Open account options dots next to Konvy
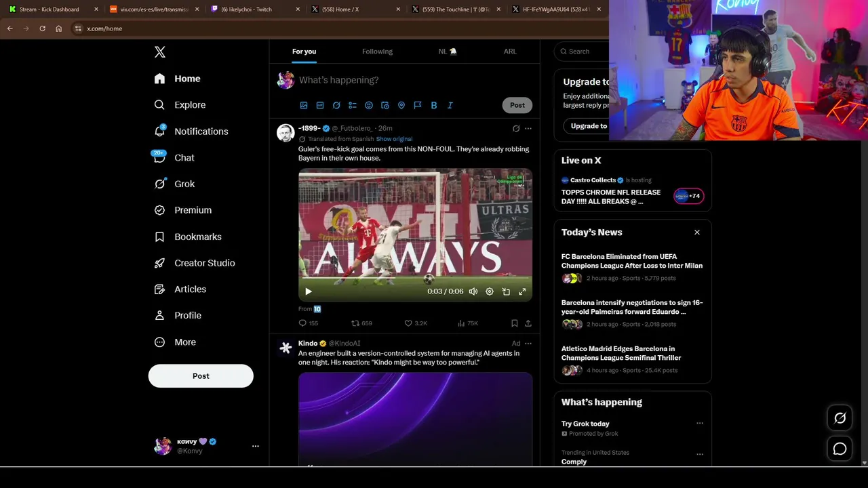Image resolution: width=868 pixels, height=488 pixels. click(256, 446)
